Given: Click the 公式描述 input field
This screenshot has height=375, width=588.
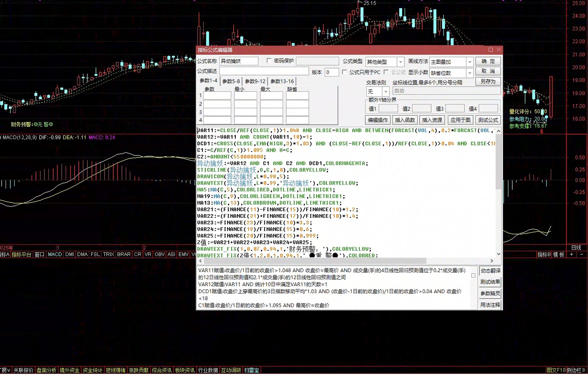Looking at the screenshot, I should [264, 71].
